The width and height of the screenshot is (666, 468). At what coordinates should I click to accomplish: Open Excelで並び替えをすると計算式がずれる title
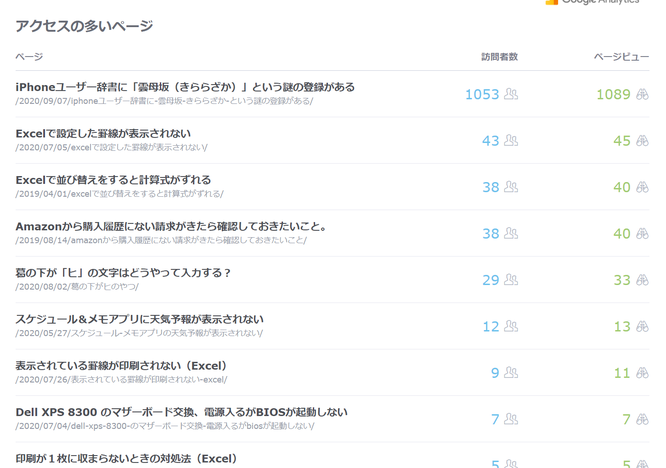click(x=113, y=180)
